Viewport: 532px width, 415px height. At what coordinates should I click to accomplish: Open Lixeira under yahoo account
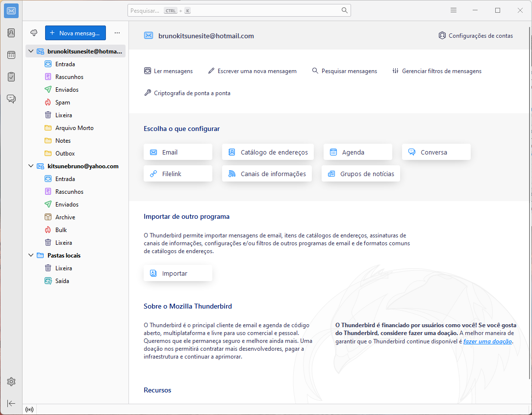pyautogui.click(x=76, y=243)
